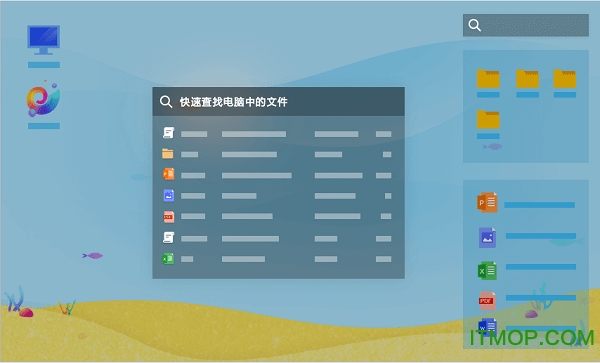The width and height of the screenshot is (600, 363).
Task: Click the magnifier icon in the top-right search bar
Action: (474, 25)
